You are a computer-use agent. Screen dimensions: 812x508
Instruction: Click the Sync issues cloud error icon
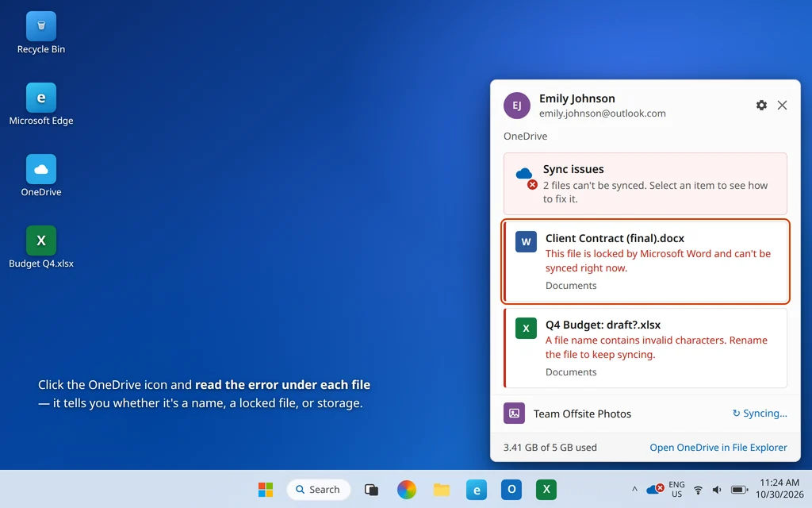pos(527,178)
